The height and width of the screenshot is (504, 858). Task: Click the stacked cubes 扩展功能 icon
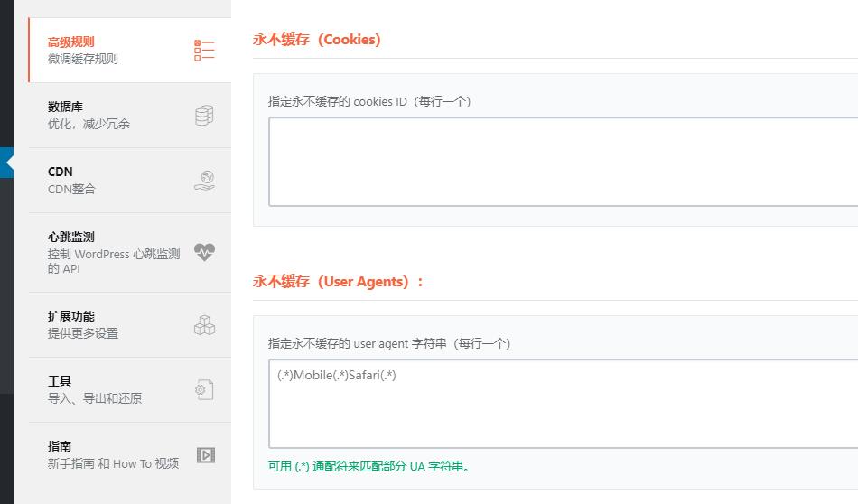click(x=204, y=325)
